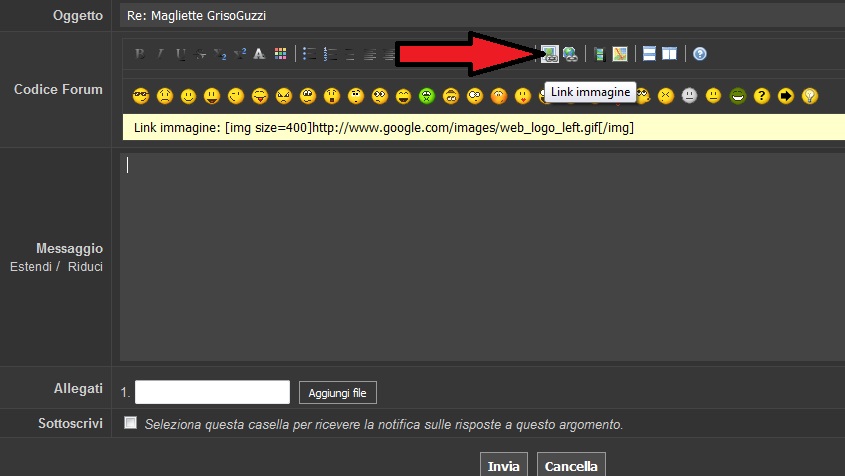Click the two-column table layout icon
The height and width of the screenshot is (476, 845).
click(x=669, y=54)
